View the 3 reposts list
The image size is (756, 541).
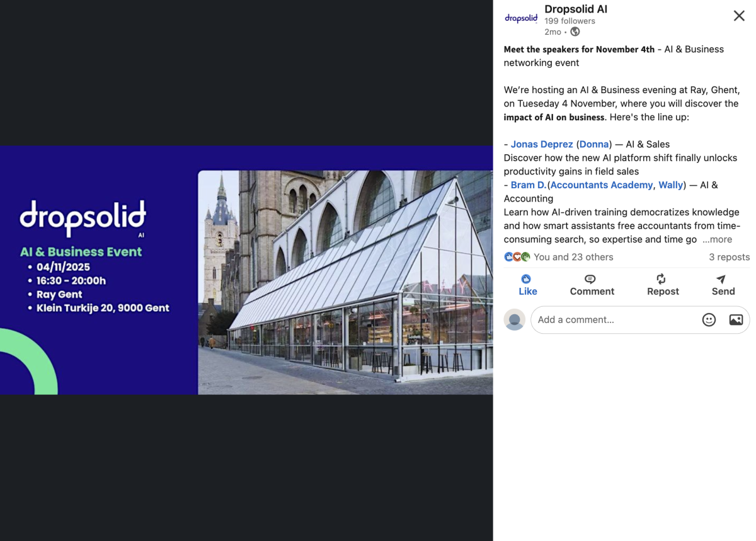(729, 257)
